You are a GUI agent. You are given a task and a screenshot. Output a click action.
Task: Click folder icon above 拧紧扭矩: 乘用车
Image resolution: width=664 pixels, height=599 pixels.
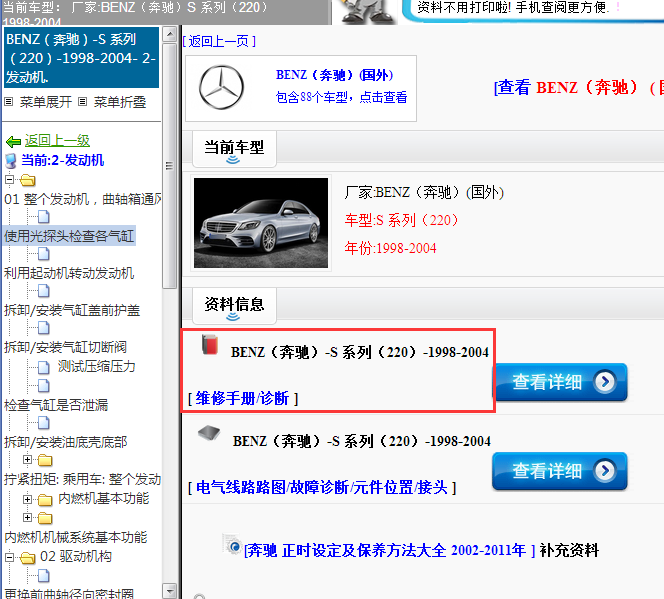point(45,460)
